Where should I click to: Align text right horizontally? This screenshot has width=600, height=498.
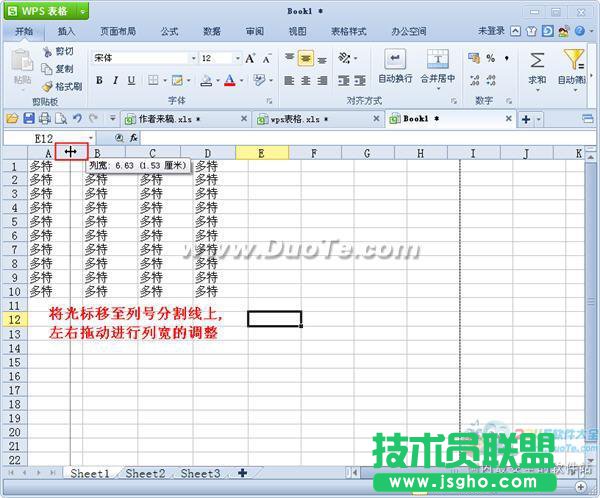(x=322, y=80)
